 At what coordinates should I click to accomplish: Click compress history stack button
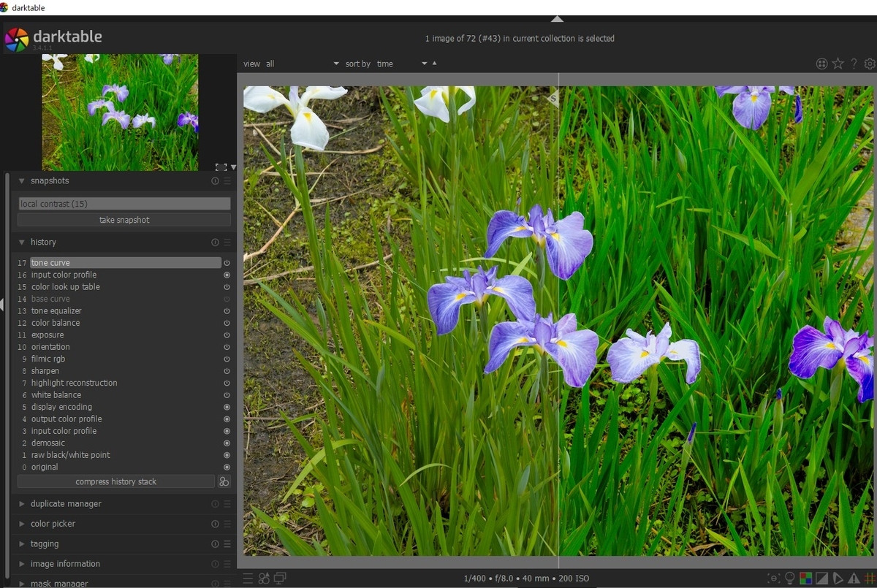[116, 482]
